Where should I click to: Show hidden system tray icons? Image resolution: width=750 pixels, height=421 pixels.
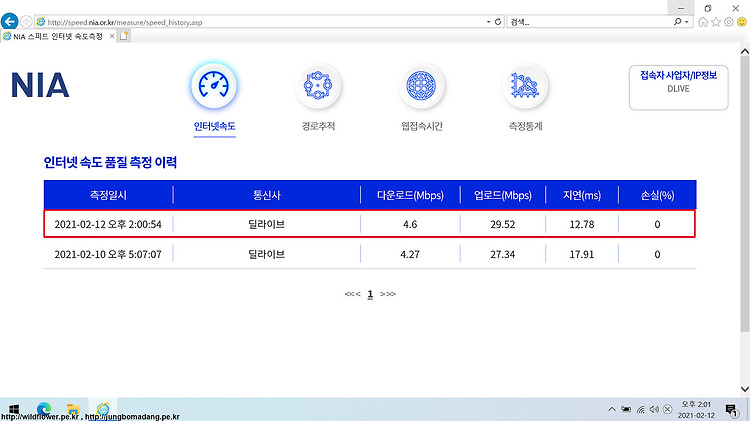612,409
